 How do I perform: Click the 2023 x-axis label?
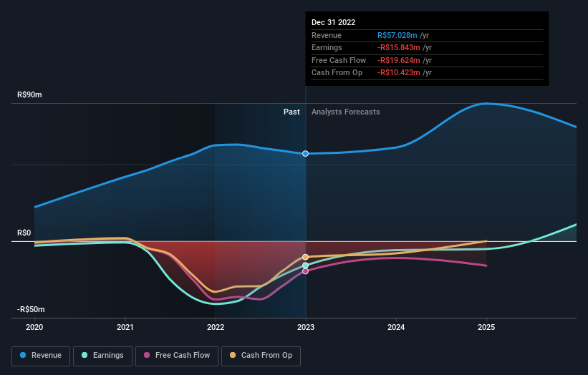click(306, 327)
